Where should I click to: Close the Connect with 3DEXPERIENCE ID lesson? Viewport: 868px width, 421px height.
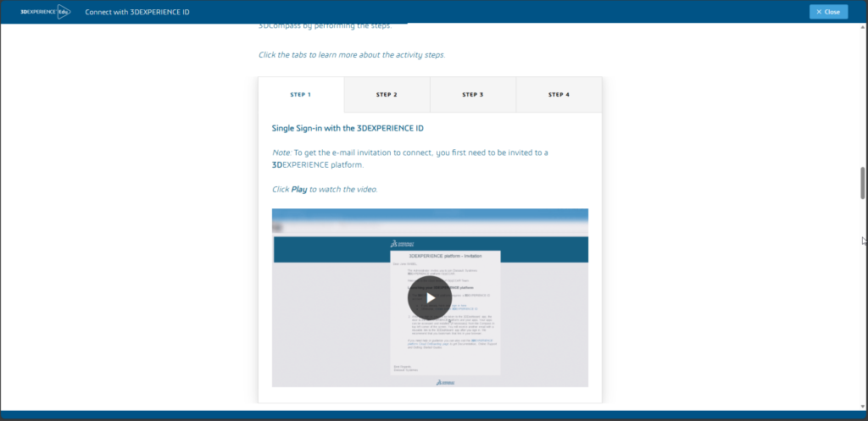pos(828,12)
